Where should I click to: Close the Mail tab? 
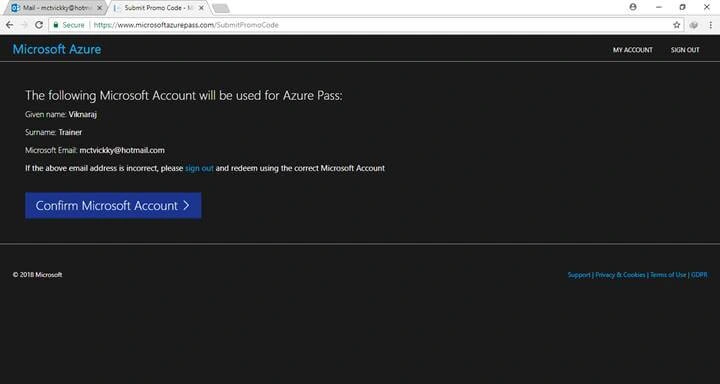point(100,8)
